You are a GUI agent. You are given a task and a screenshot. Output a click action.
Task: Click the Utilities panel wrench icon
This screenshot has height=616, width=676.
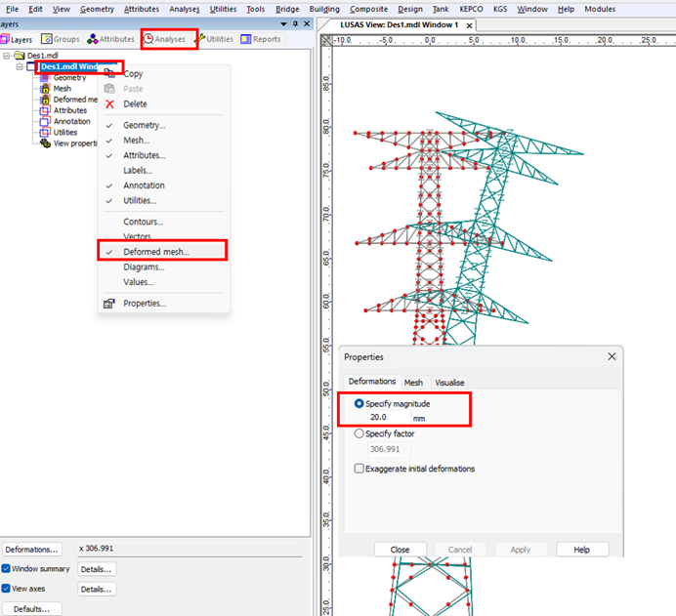(x=200, y=39)
